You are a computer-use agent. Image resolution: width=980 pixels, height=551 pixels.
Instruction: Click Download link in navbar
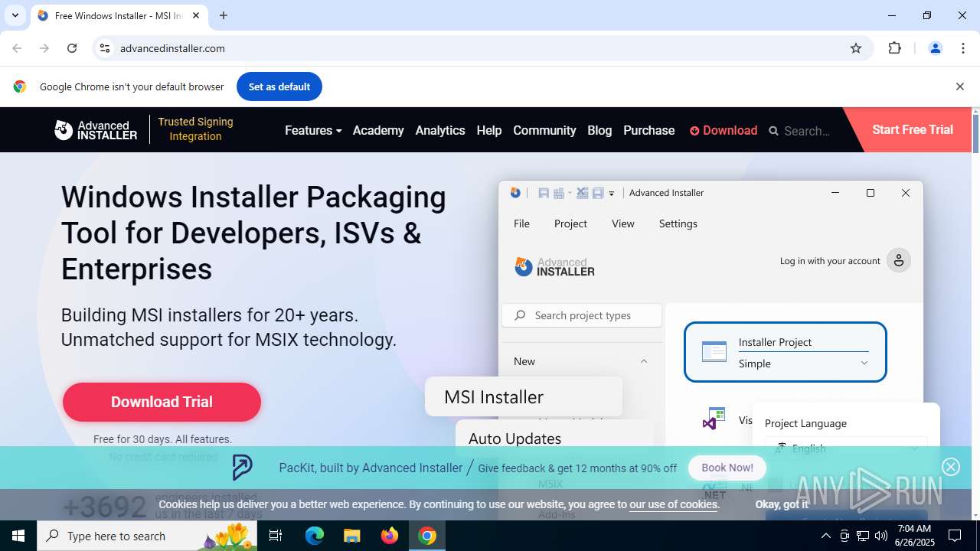724,131
